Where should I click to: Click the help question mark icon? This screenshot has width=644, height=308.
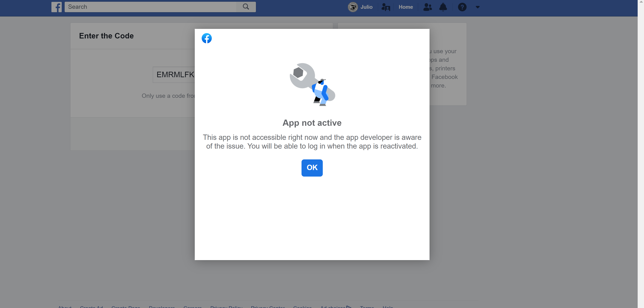[462, 7]
